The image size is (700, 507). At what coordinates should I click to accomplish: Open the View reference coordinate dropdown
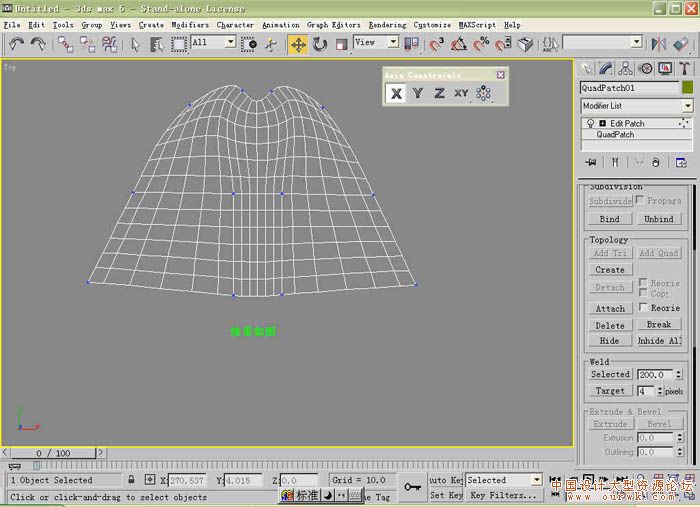[393, 42]
